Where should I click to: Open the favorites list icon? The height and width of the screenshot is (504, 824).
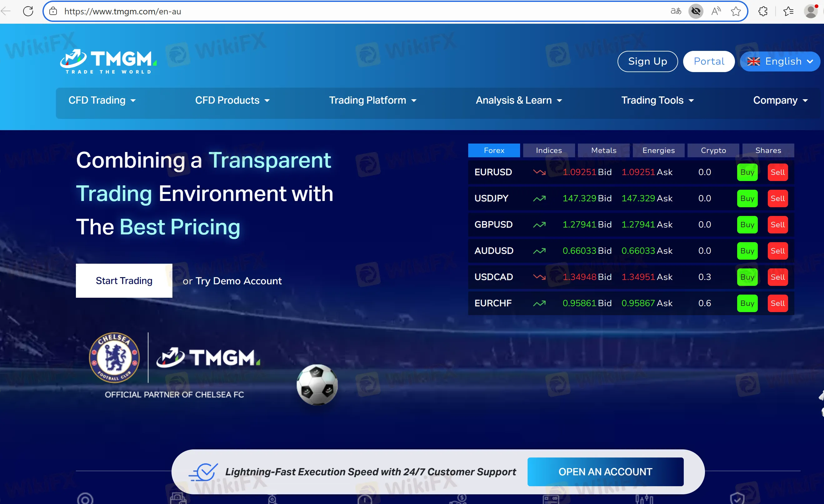[x=788, y=11]
